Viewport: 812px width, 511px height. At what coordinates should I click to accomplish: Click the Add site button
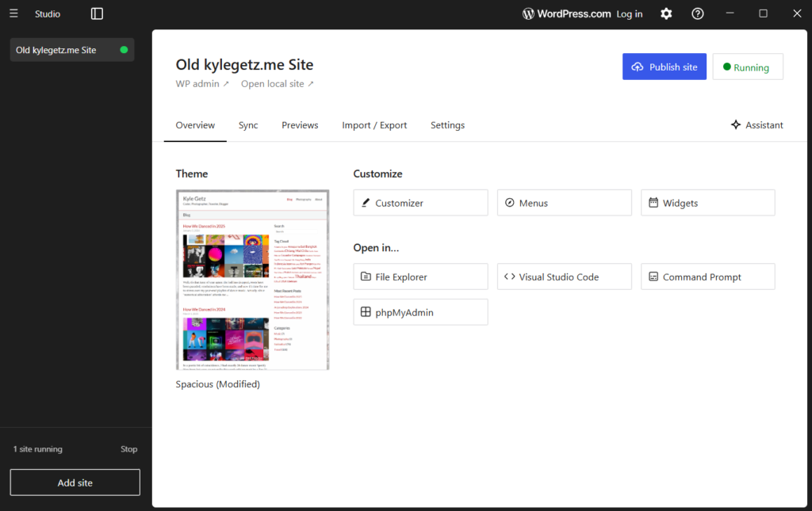(75, 482)
